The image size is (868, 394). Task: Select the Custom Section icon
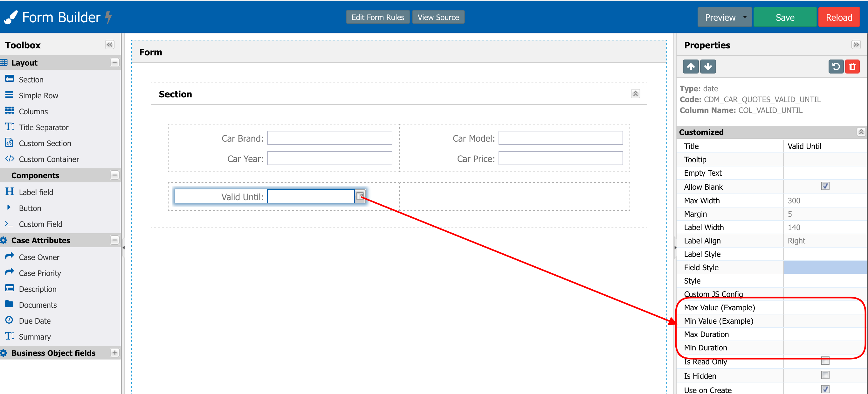10,142
